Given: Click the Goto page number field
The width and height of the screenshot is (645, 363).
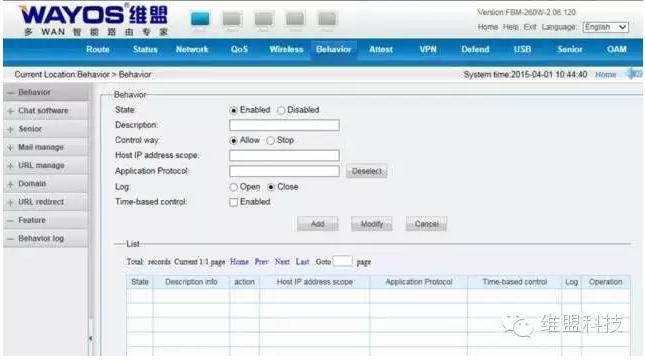Looking at the screenshot, I should click(x=342, y=261).
